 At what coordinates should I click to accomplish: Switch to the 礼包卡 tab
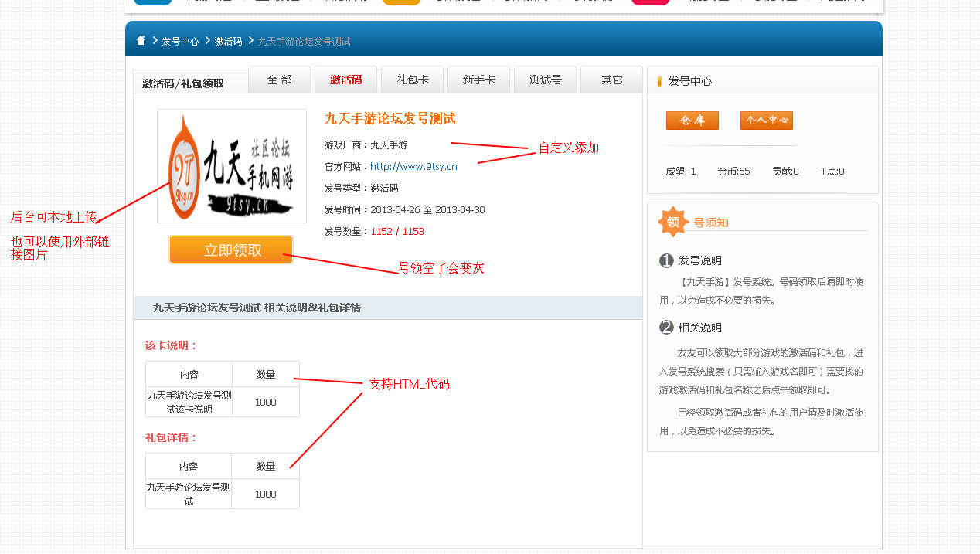pos(413,80)
